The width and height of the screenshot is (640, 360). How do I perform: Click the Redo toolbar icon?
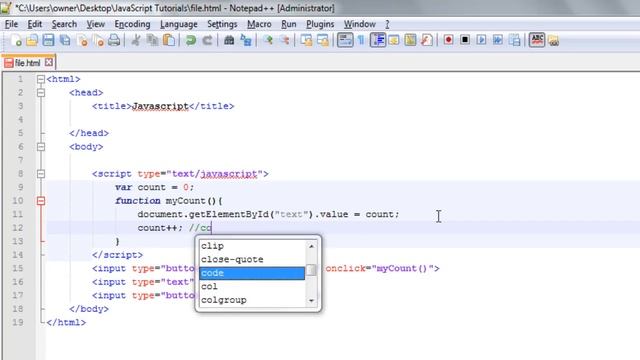(x=207, y=40)
